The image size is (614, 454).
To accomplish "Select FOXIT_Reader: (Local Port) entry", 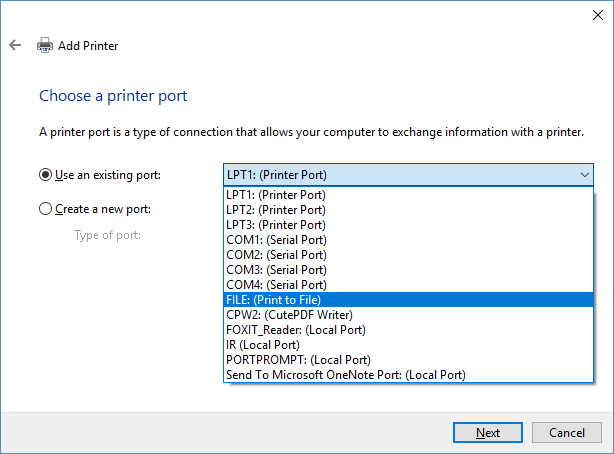I will [296, 330].
